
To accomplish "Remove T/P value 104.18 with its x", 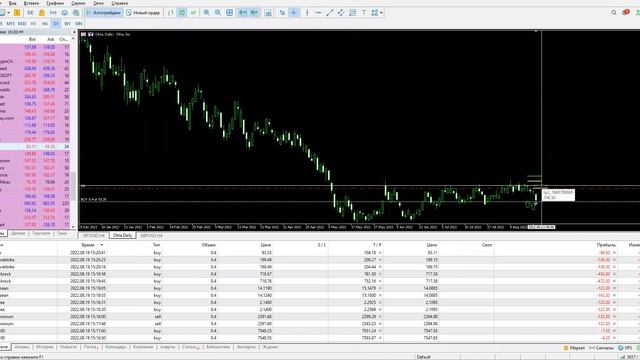I will coord(380,253).
